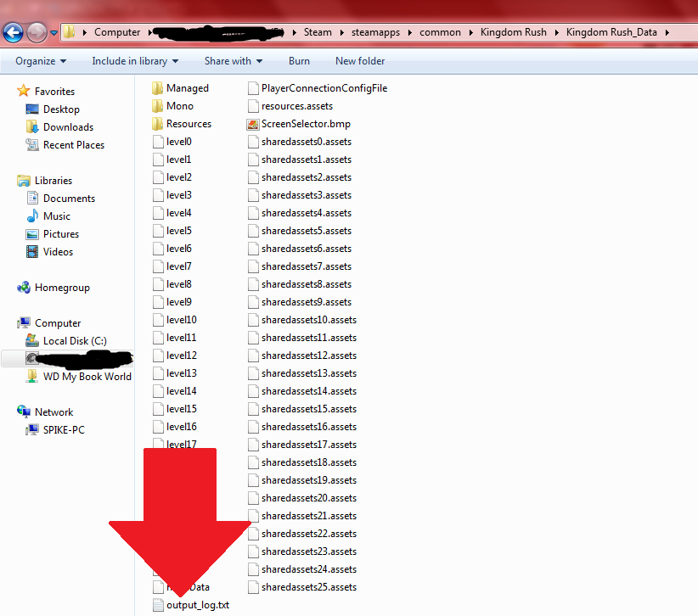Expand the arrow after Kingdom Rush breadcrumb

tap(556, 32)
